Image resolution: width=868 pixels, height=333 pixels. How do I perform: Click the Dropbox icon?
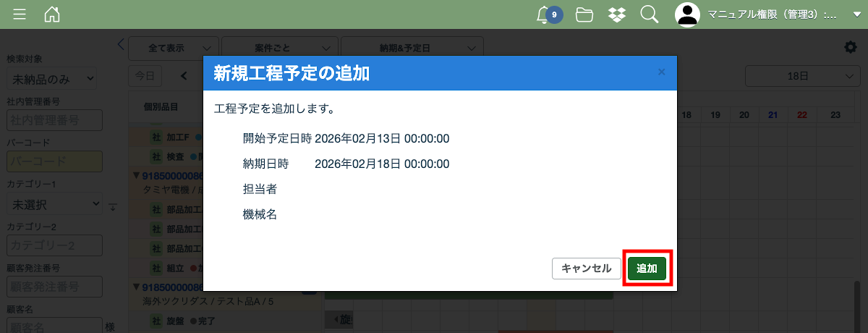(x=617, y=14)
